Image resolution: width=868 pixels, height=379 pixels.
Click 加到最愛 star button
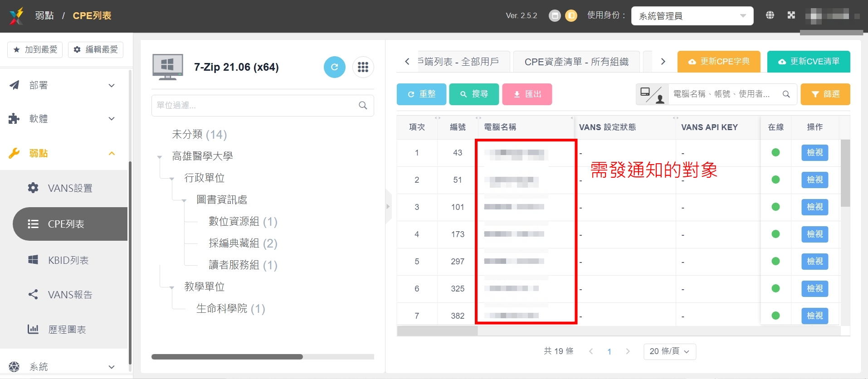pyautogui.click(x=35, y=49)
